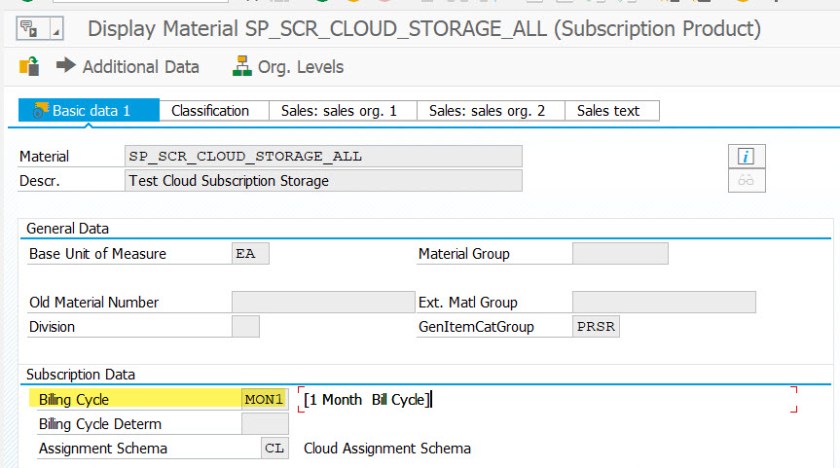
Task: Click the other material icon in toolbar
Action: coord(29,67)
